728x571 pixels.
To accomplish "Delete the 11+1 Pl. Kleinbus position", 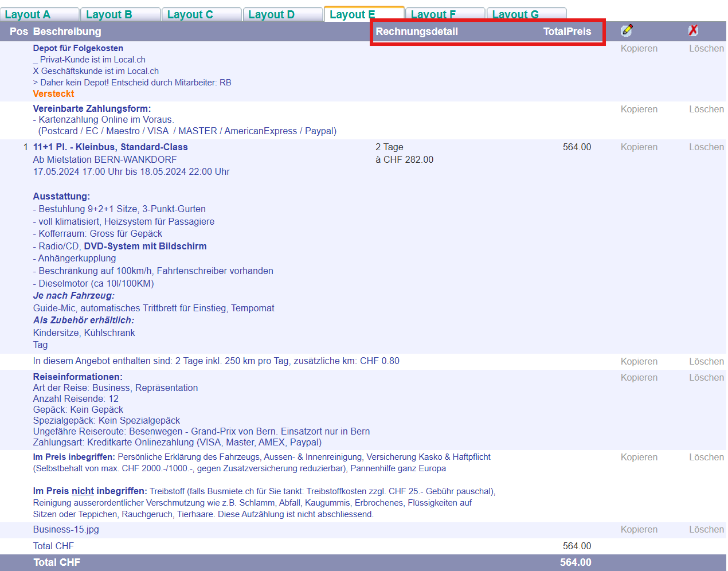I will [706, 147].
